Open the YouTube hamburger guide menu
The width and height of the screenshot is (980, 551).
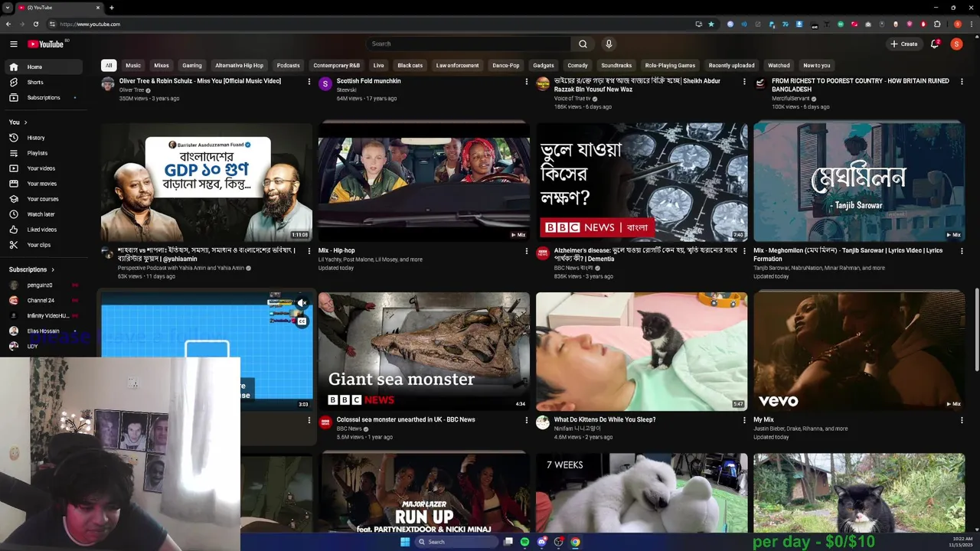[x=13, y=44]
